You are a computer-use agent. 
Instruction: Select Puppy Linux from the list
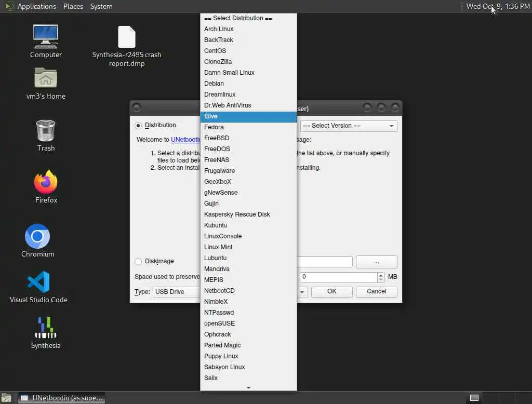pos(248,356)
